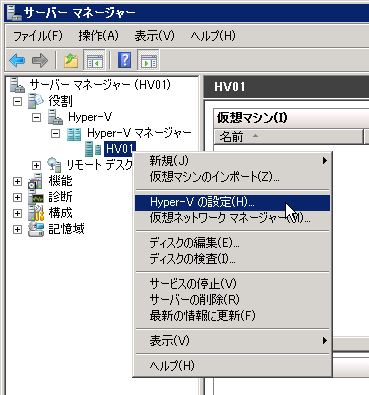369x395 pixels.
Task: Expand the 診断 tree node
Action: (17, 197)
